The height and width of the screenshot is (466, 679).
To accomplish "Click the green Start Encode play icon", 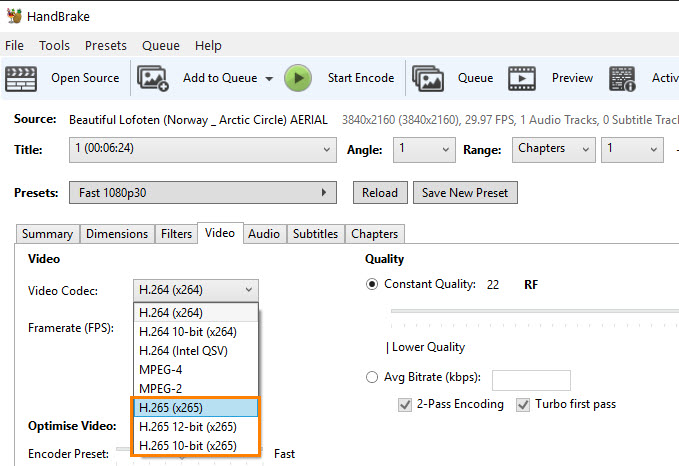I will (298, 78).
